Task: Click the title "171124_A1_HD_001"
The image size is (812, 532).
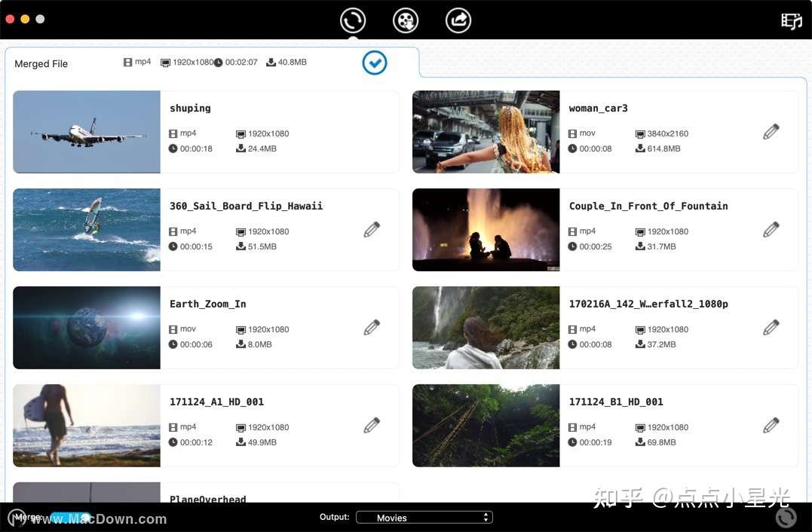Action: [x=216, y=402]
